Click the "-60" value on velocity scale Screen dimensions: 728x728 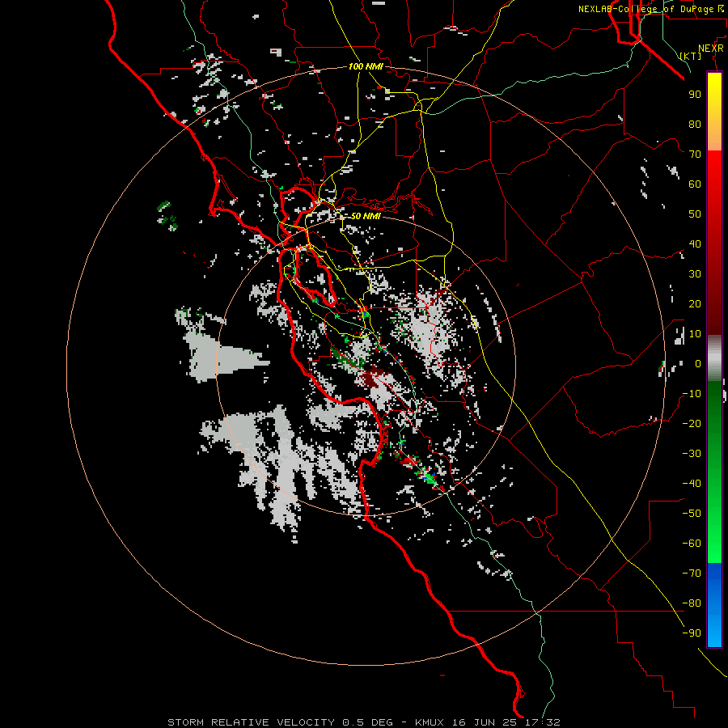pyautogui.click(x=692, y=544)
